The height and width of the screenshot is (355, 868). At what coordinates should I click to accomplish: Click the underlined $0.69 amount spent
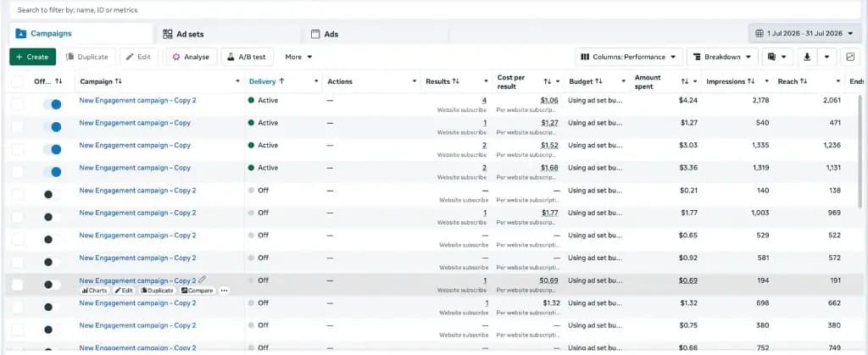(688, 280)
